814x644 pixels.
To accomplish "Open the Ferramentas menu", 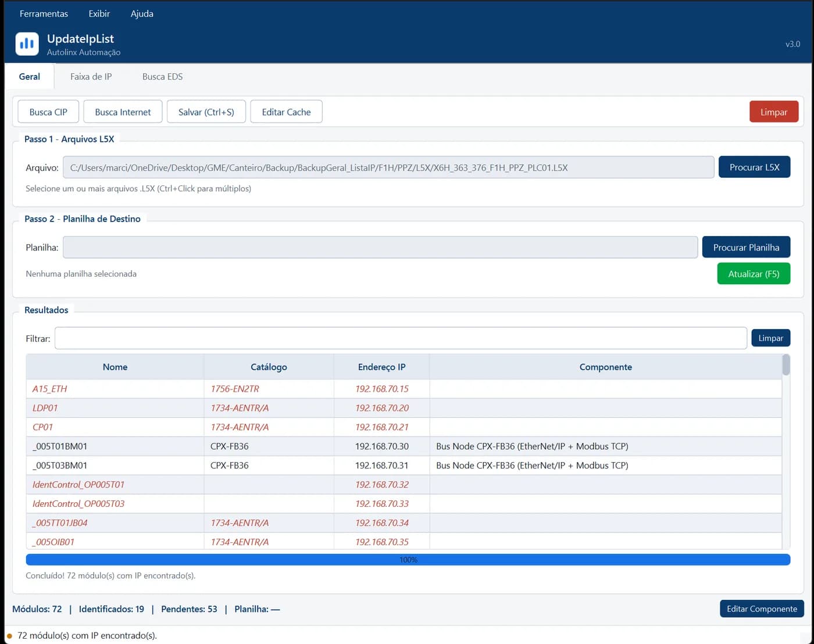I will 44,13.
